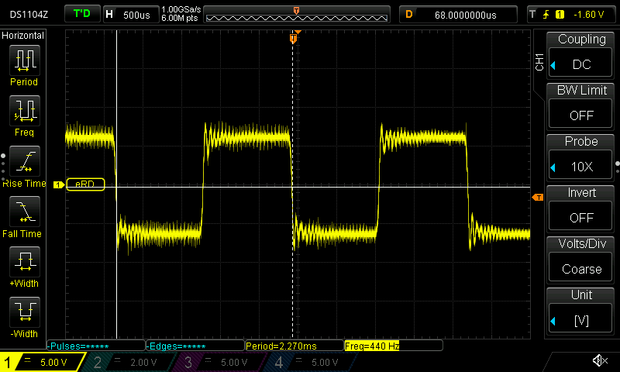This screenshot has width=620, height=372.
Task: Select the Fall Time measurement icon
Action: pyautogui.click(x=24, y=211)
